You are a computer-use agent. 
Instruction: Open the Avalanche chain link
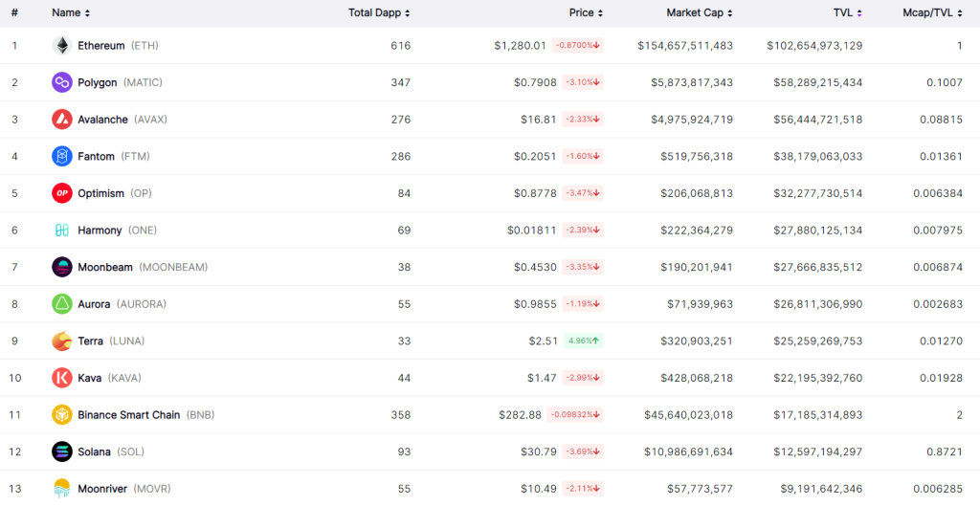tap(102, 120)
